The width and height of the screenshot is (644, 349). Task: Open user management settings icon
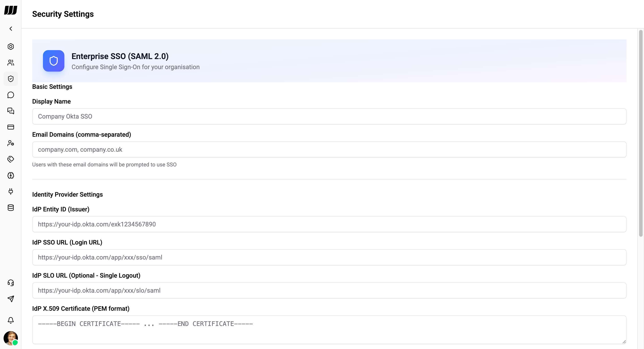click(11, 143)
